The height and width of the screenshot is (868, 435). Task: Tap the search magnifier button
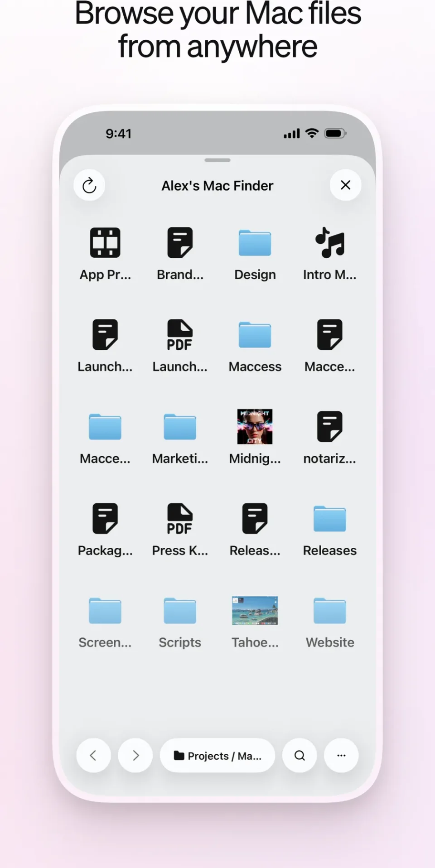(300, 755)
